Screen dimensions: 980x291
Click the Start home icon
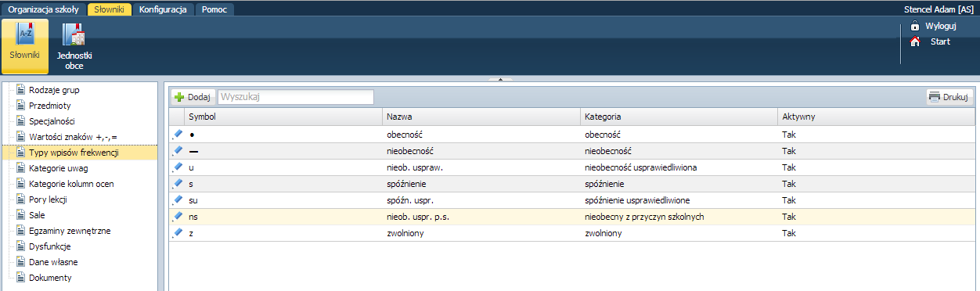pyautogui.click(x=914, y=41)
